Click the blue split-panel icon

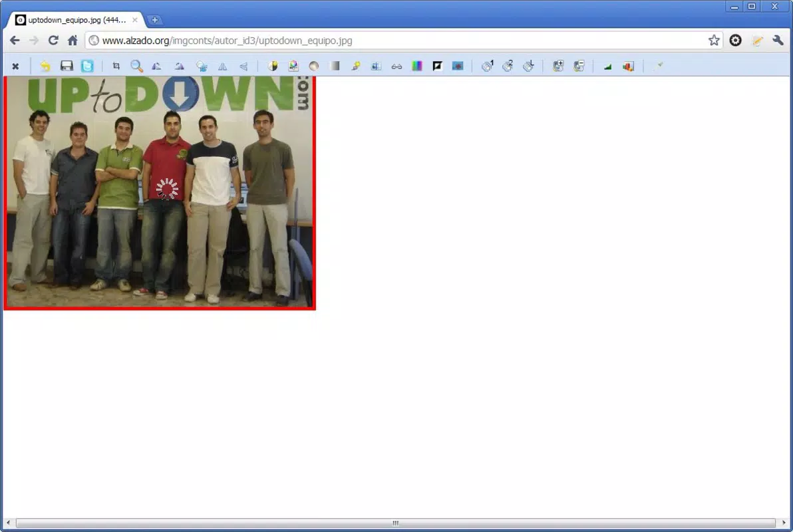[376, 66]
